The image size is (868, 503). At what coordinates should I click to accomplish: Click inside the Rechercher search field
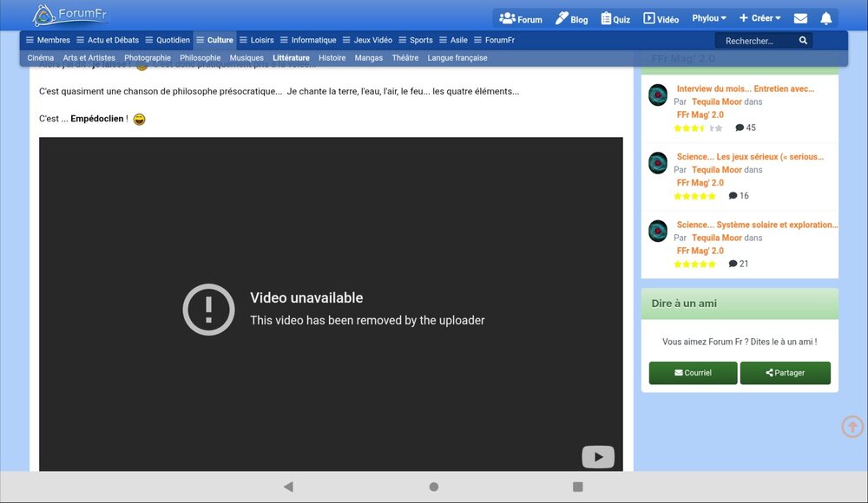[x=755, y=39]
